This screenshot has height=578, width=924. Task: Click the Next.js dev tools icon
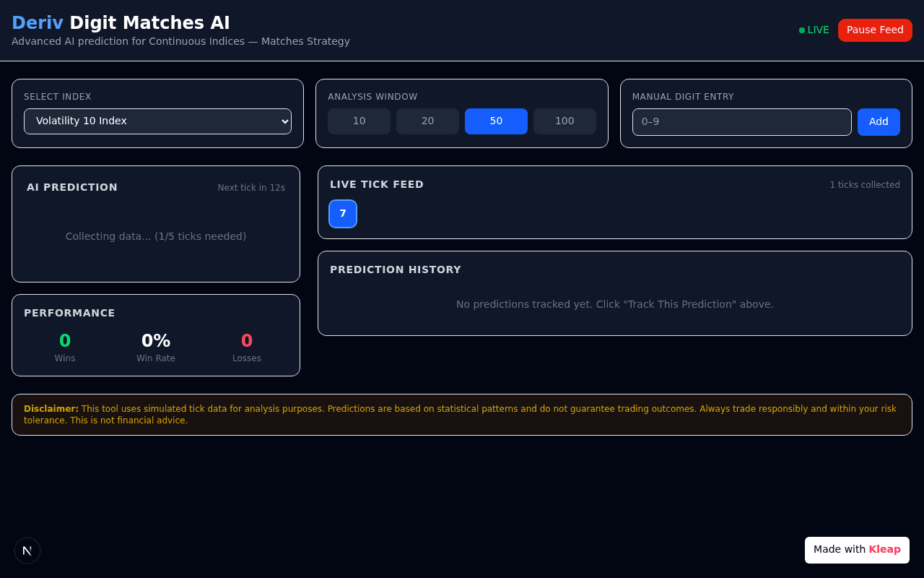[27, 551]
